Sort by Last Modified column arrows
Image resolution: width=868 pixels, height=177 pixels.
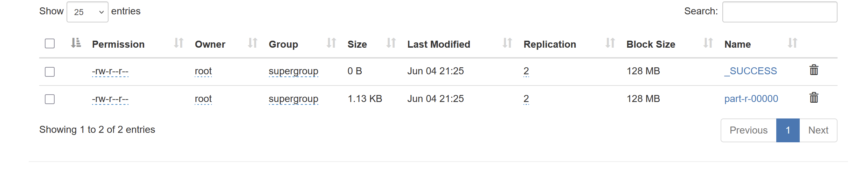(507, 43)
